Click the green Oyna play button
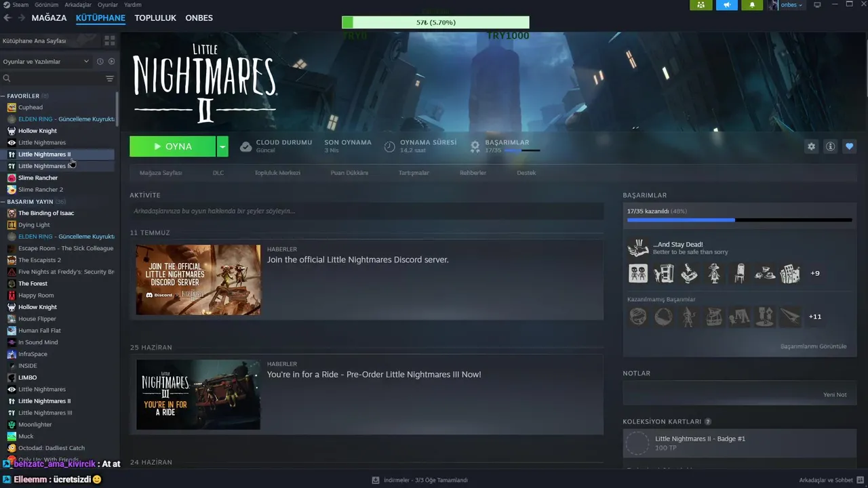This screenshot has height=488, width=868. coord(173,146)
